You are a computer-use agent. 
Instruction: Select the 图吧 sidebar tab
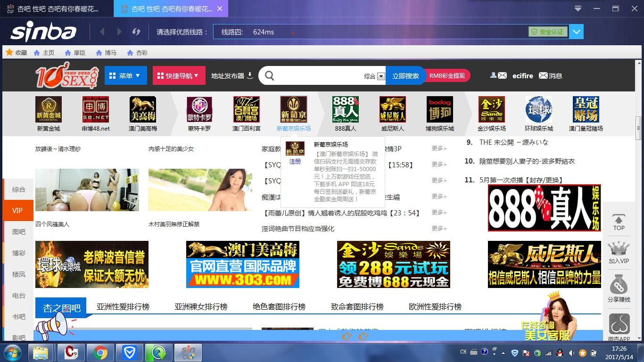(18, 232)
